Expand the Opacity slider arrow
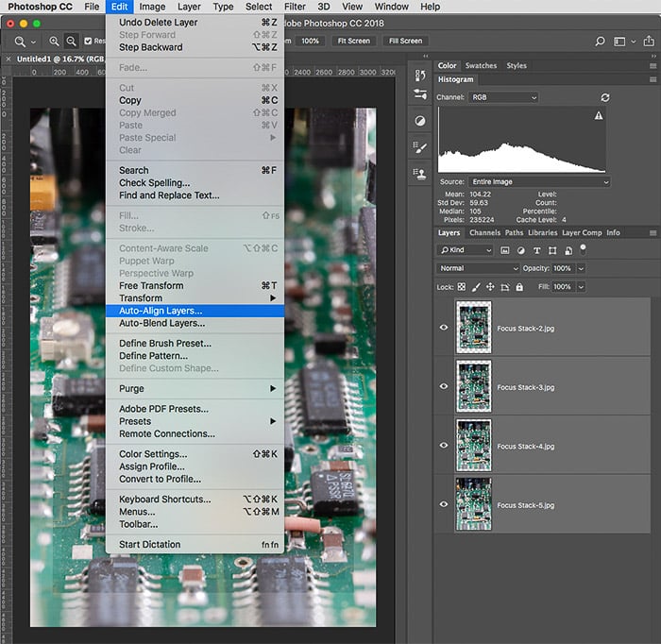The image size is (661, 644). coord(581,268)
